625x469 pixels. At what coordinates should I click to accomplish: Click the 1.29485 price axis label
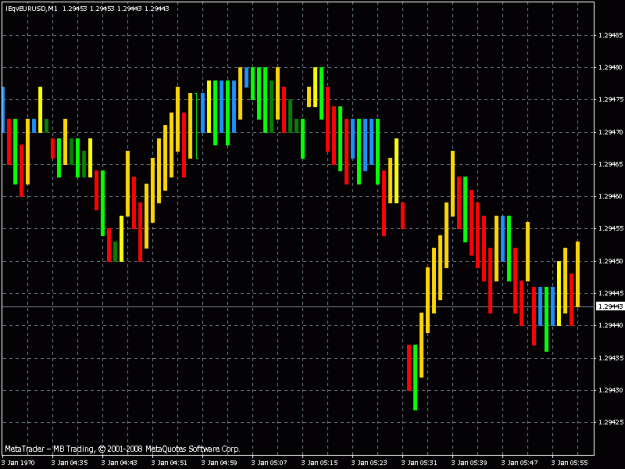click(x=611, y=35)
